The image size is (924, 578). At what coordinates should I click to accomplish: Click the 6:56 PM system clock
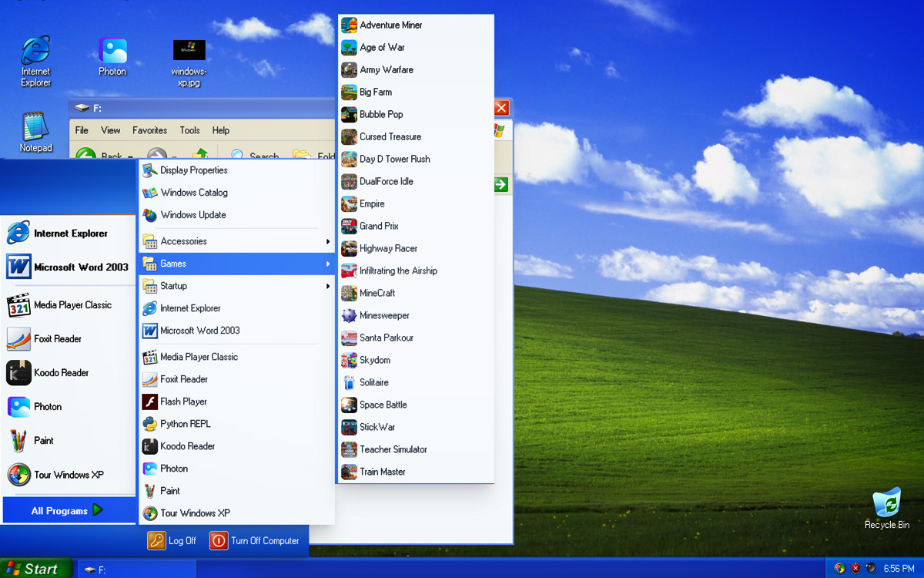(x=899, y=569)
